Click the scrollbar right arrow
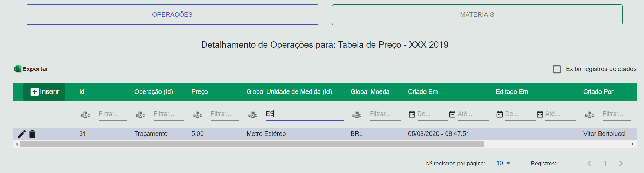This screenshot has width=644, height=173. point(633,144)
